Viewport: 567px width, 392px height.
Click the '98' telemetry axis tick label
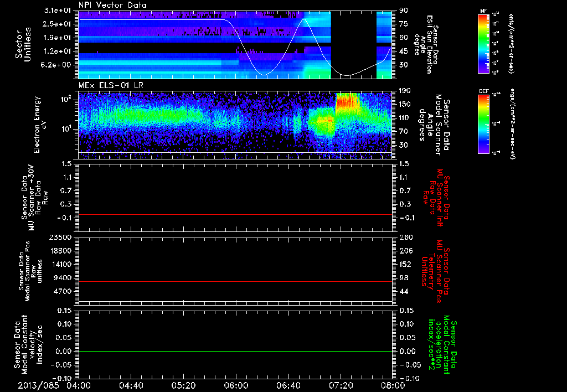(404, 278)
